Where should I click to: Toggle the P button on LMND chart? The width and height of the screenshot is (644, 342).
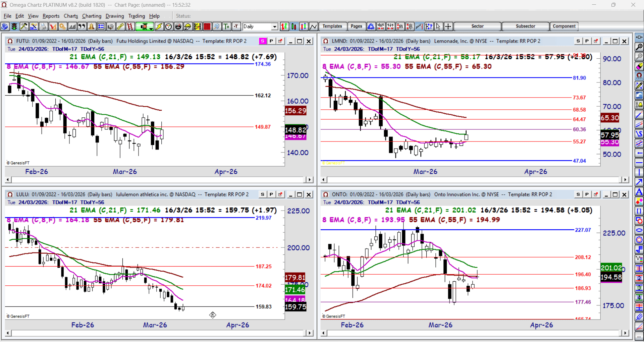[587, 41]
